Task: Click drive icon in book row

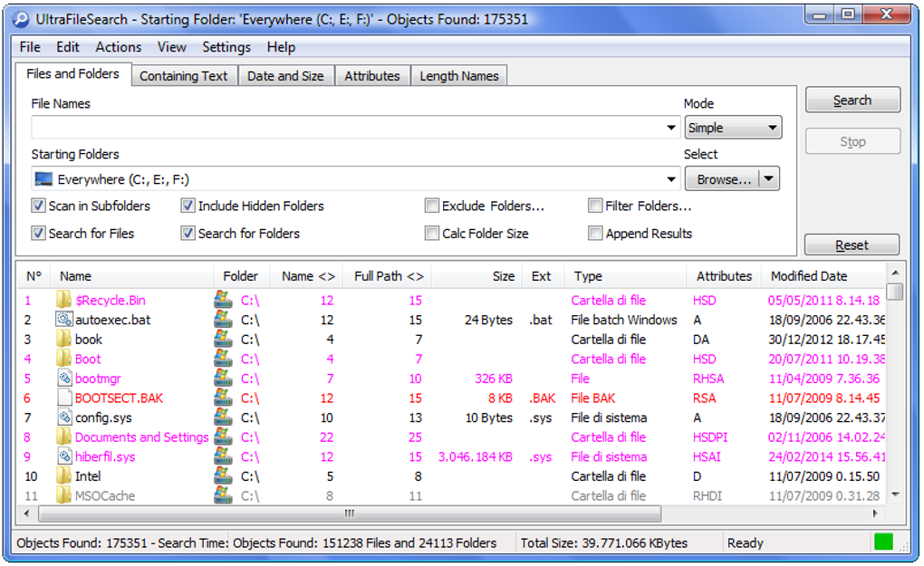Action: point(223,339)
